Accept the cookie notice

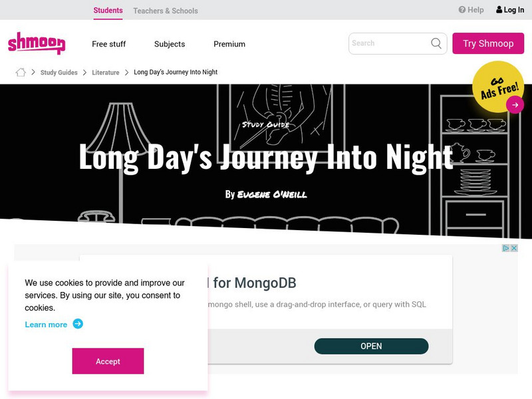pos(108,361)
